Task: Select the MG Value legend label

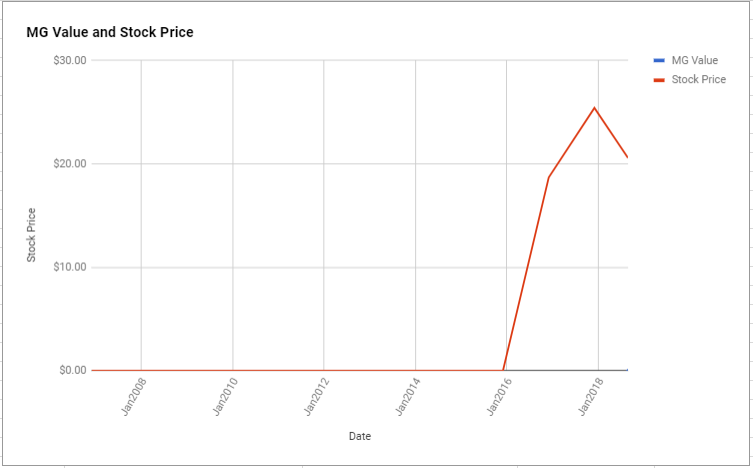Action: pyautogui.click(x=694, y=60)
